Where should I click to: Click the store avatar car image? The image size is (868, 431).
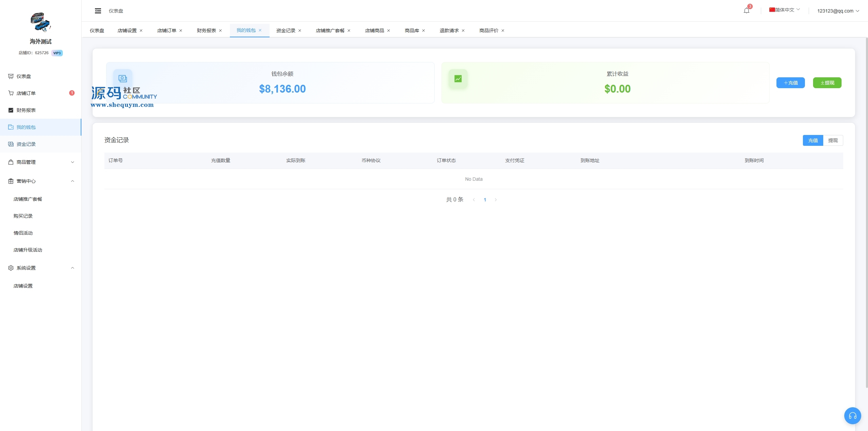click(40, 22)
